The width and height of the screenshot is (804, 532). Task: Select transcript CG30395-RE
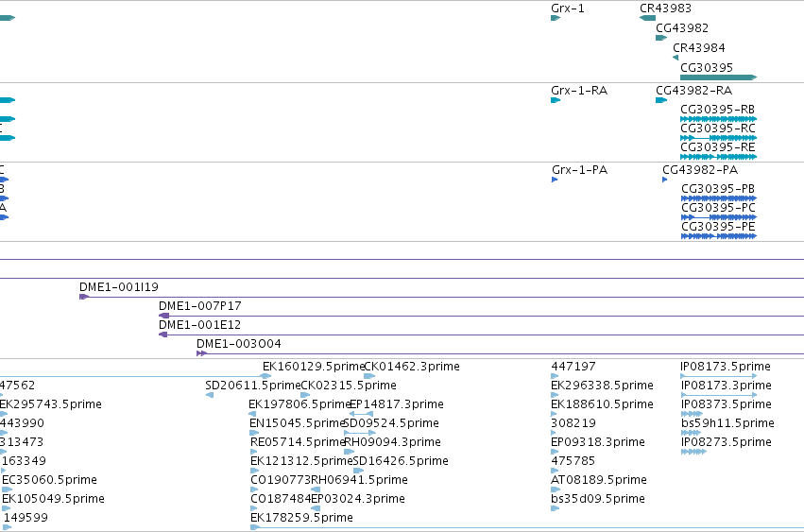[x=718, y=157]
